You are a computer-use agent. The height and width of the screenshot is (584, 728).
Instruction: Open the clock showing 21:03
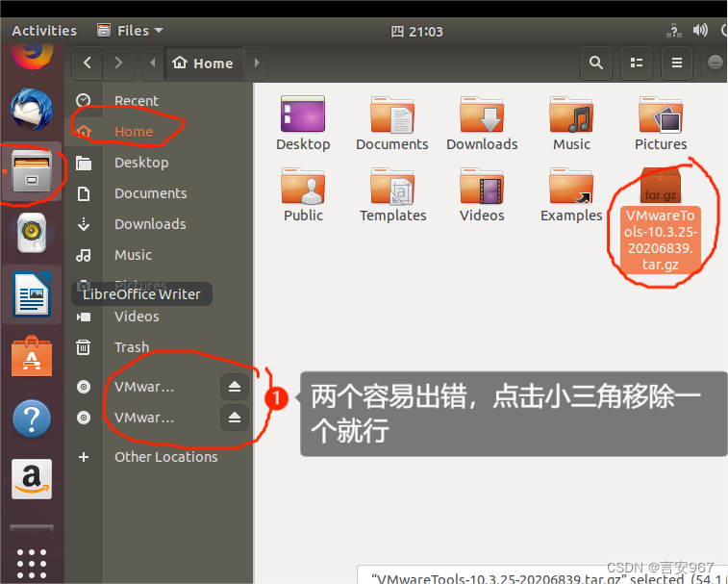(417, 32)
